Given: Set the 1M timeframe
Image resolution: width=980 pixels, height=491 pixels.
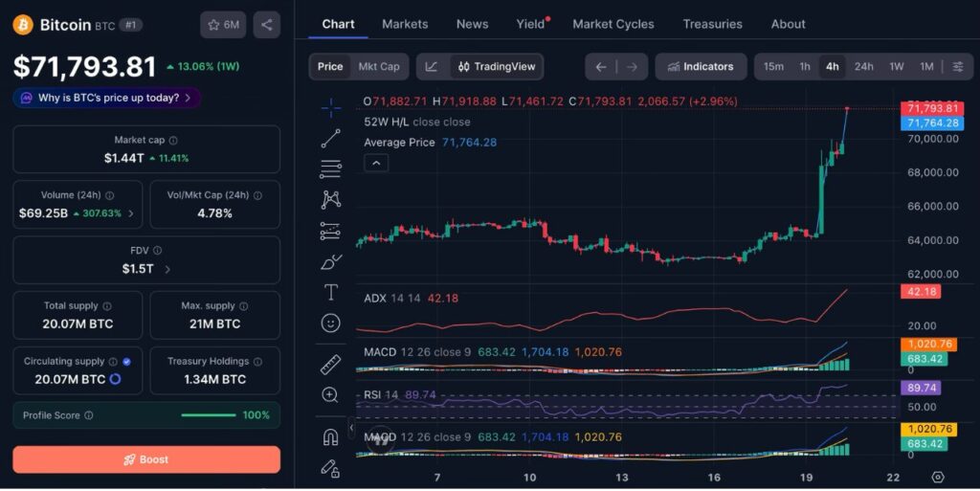Looking at the screenshot, I should coord(926,67).
